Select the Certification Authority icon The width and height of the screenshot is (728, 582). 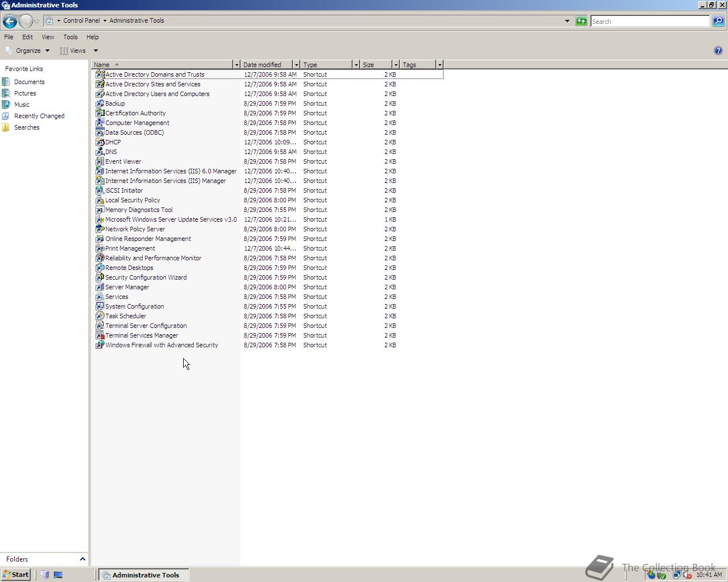click(100, 113)
